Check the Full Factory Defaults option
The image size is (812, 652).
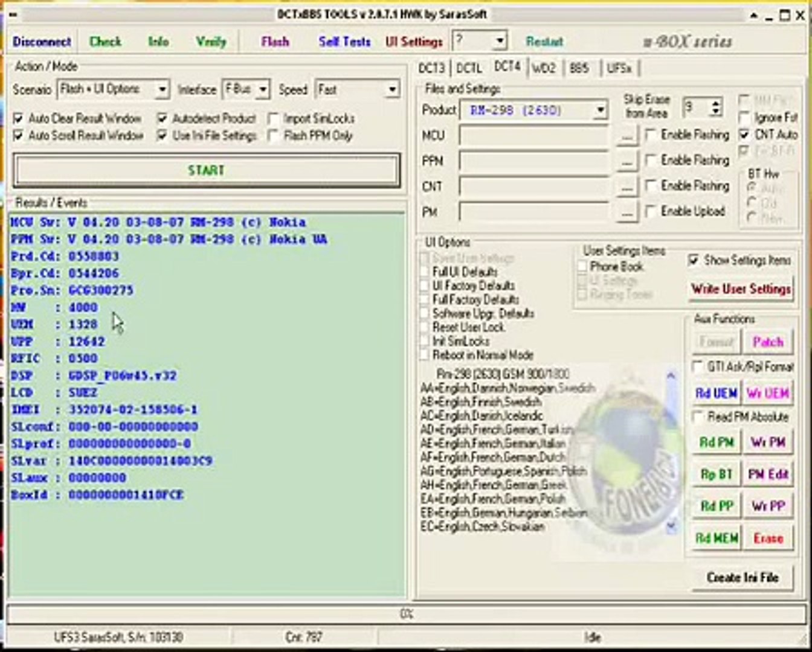click(x=425, y=299)
